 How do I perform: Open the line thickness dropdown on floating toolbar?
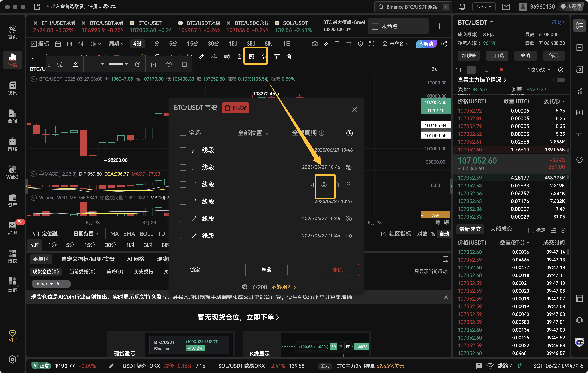(x=118, y=64)
